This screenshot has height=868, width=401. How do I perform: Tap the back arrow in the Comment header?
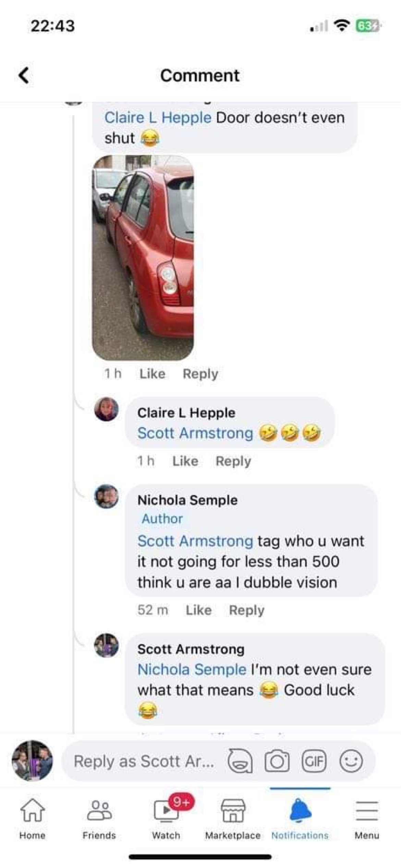pyautogui.click(x=24, y=75)
